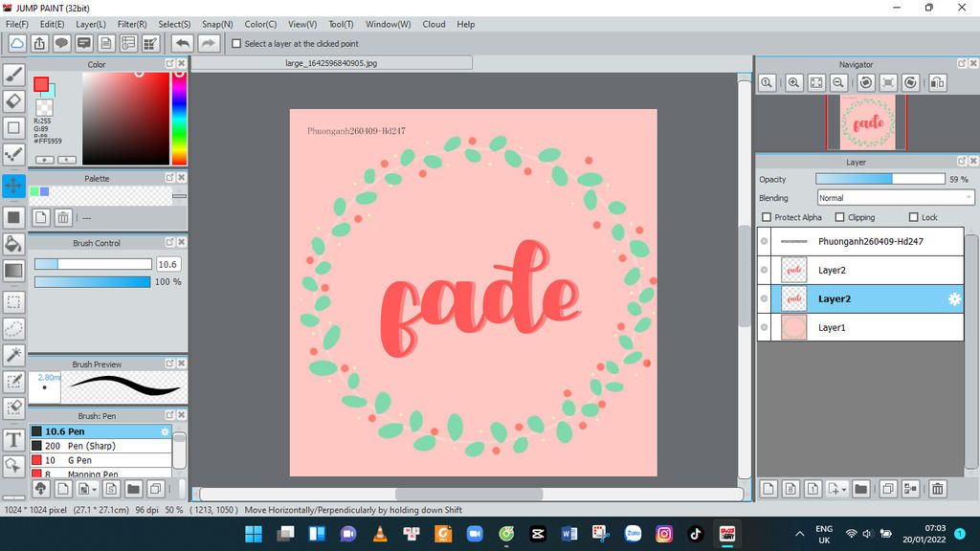Screen dimensions: 980x551
Task: Rotate canvas left in Navigator
Action: (x=865, y=82)
